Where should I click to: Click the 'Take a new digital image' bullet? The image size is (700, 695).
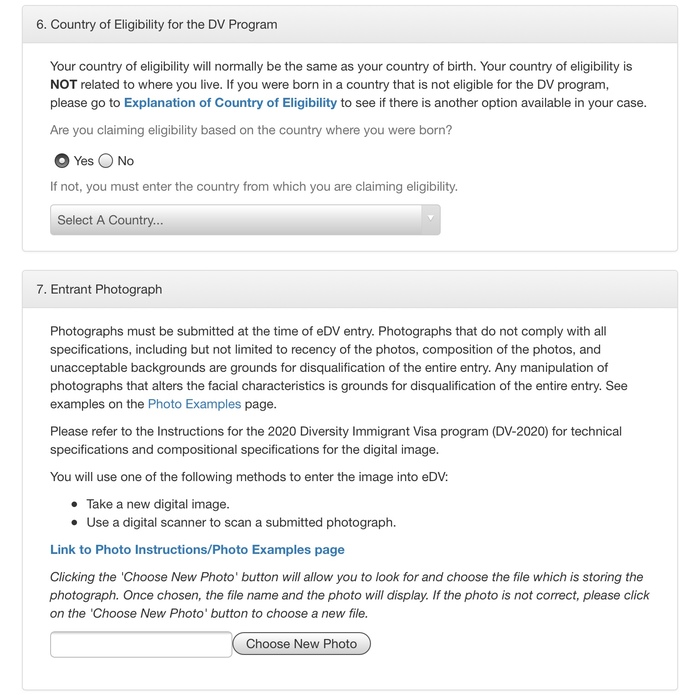(x=158, y=504)
